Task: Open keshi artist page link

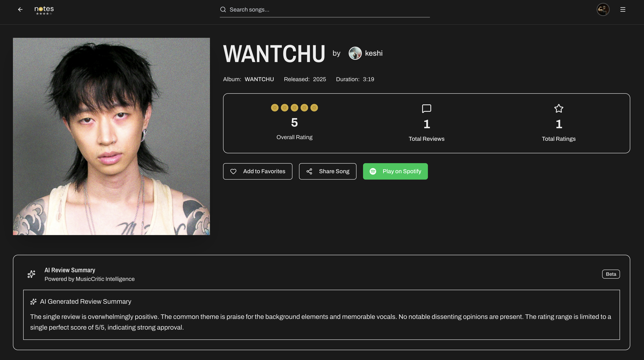Action: [374, 53]
